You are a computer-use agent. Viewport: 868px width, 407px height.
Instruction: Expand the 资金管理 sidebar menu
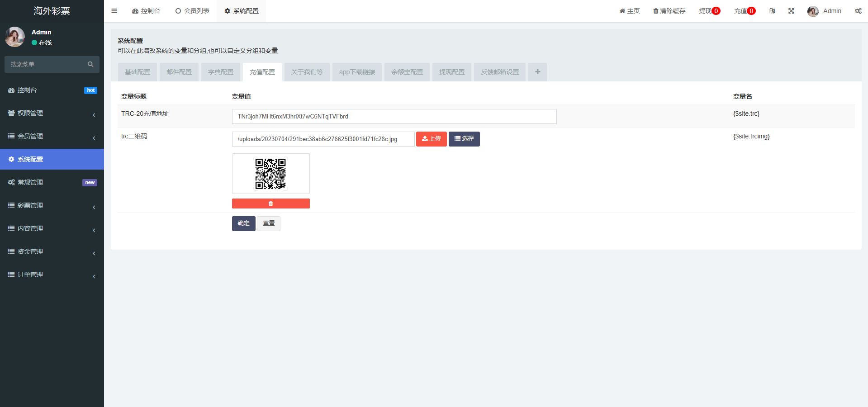(52, 251)
